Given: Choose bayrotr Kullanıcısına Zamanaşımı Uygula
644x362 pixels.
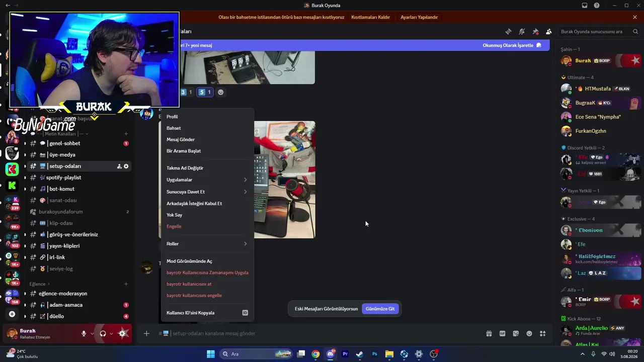Looking at the screenshot, I should (x=207, y=273).
